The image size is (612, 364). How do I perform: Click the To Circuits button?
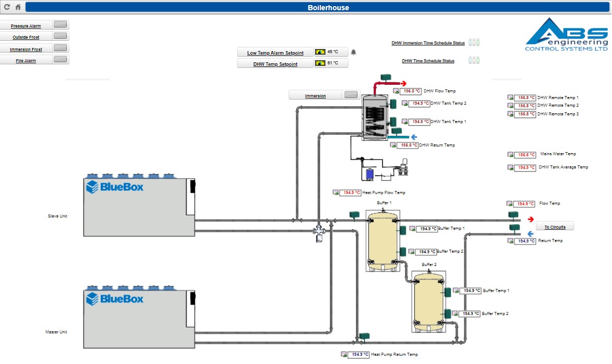pos(555,226)
